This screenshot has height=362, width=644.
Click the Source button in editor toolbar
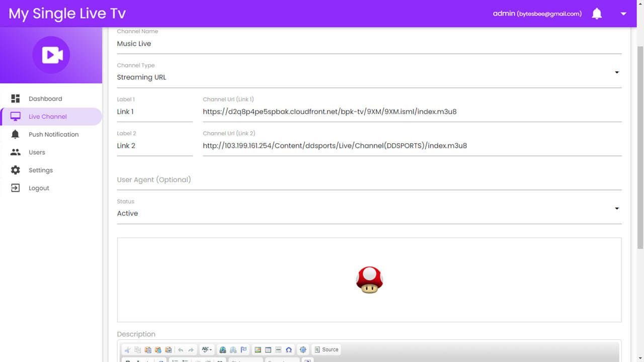click(x=326, y=349)
